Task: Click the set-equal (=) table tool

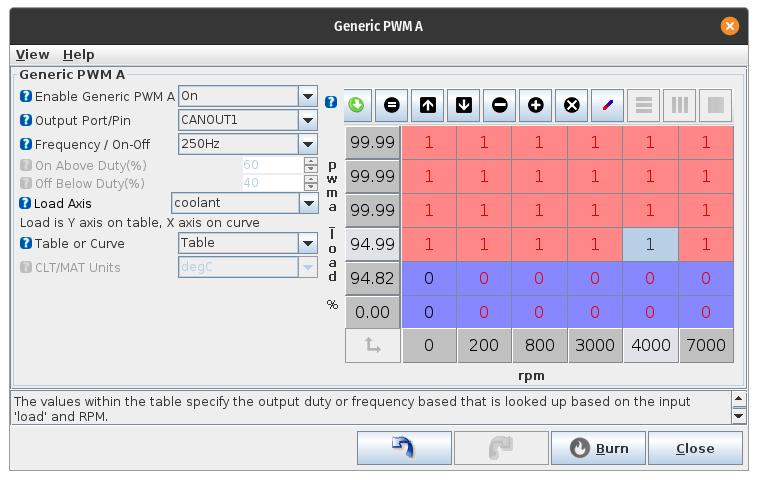Action: click(392, 105)
